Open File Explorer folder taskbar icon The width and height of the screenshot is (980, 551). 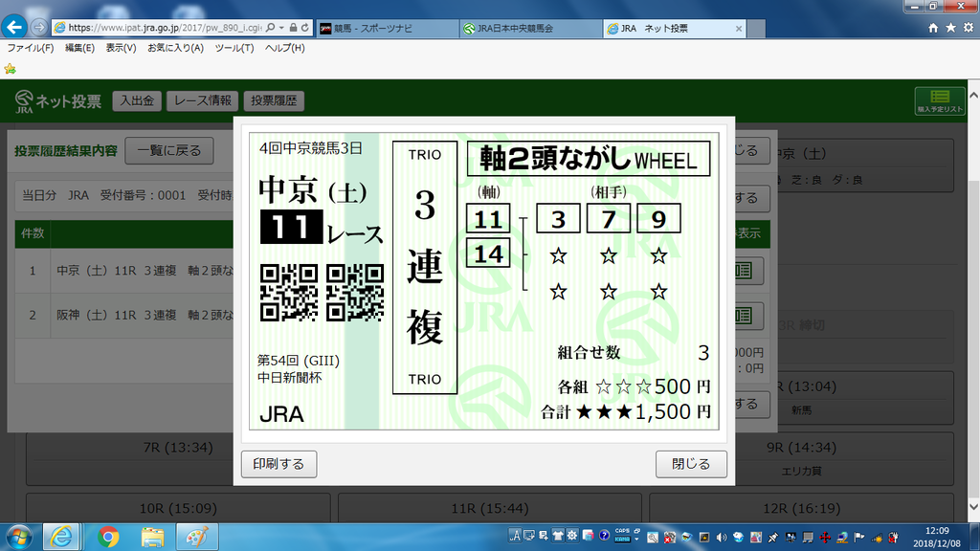(x=152, y=538)
